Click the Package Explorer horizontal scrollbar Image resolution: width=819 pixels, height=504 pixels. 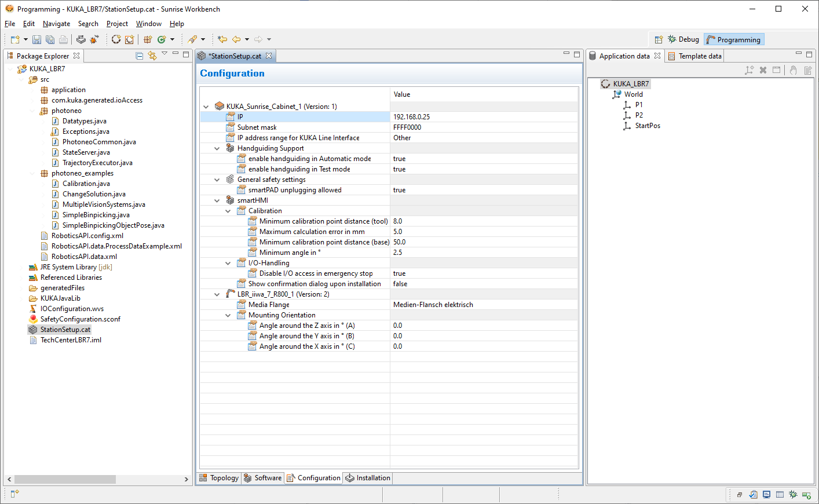[x=65, y=479]
